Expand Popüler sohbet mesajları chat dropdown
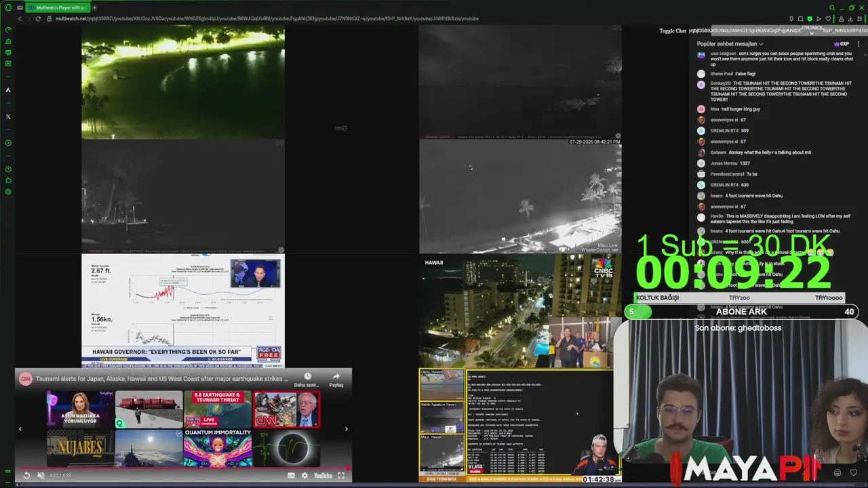868x488 pixels. pyautogui.click(x=731, y=44)
